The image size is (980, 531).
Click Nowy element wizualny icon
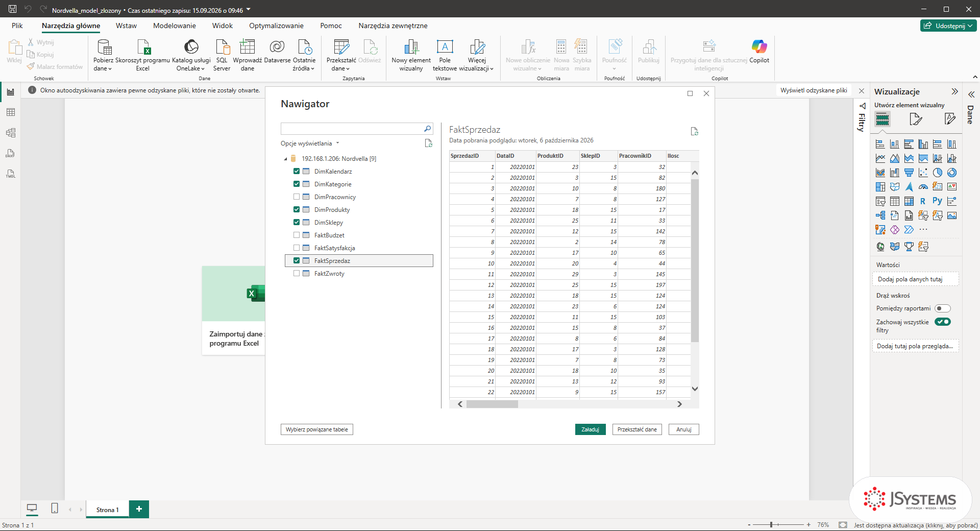411,47
